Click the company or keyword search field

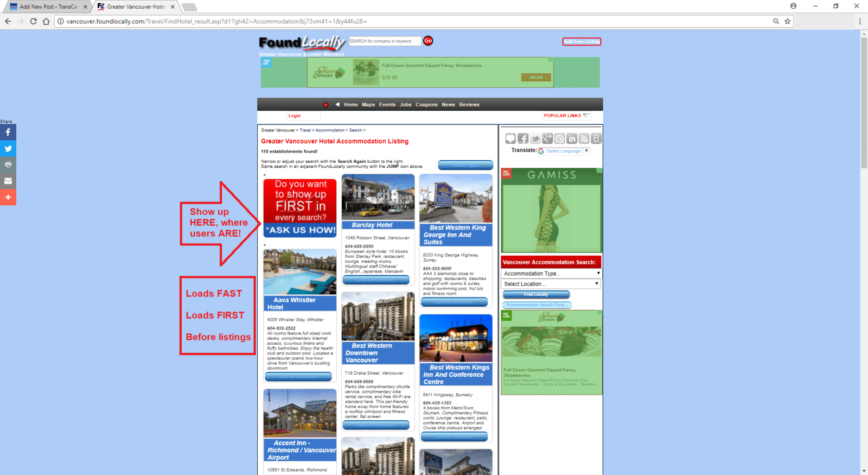(385, 41)
